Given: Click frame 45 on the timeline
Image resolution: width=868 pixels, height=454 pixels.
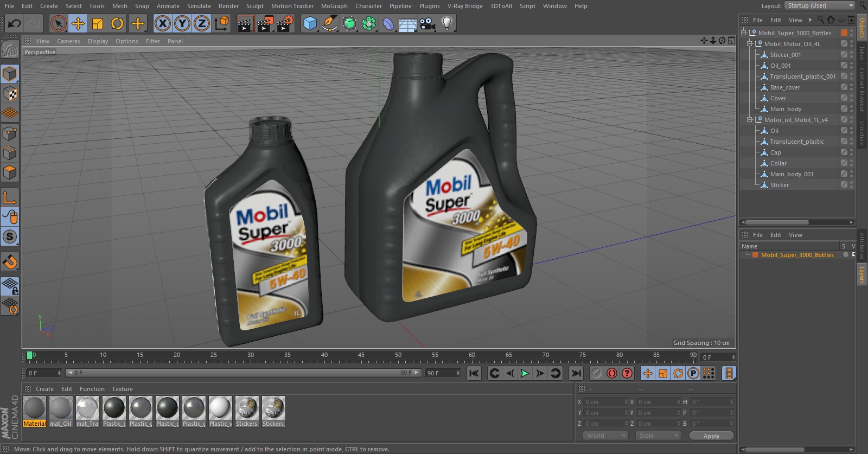Looking at the screenshot, I should [x=361, y=356].
